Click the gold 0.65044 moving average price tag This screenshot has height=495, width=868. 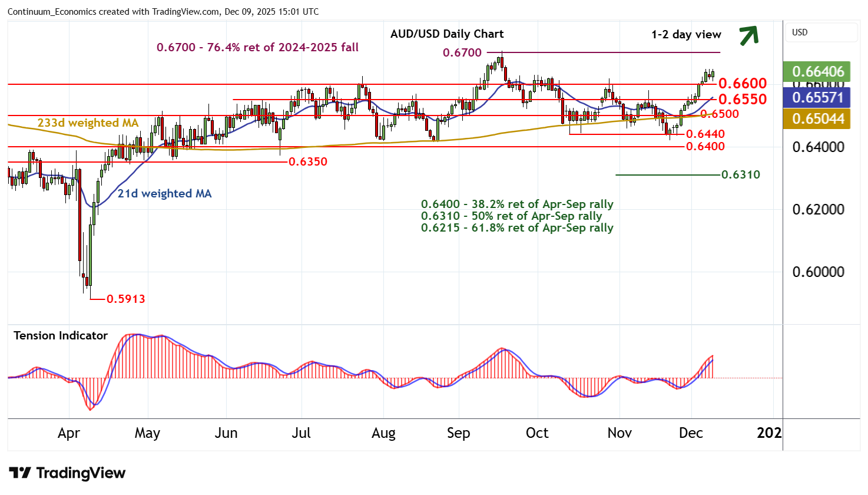tap(817, 118)
